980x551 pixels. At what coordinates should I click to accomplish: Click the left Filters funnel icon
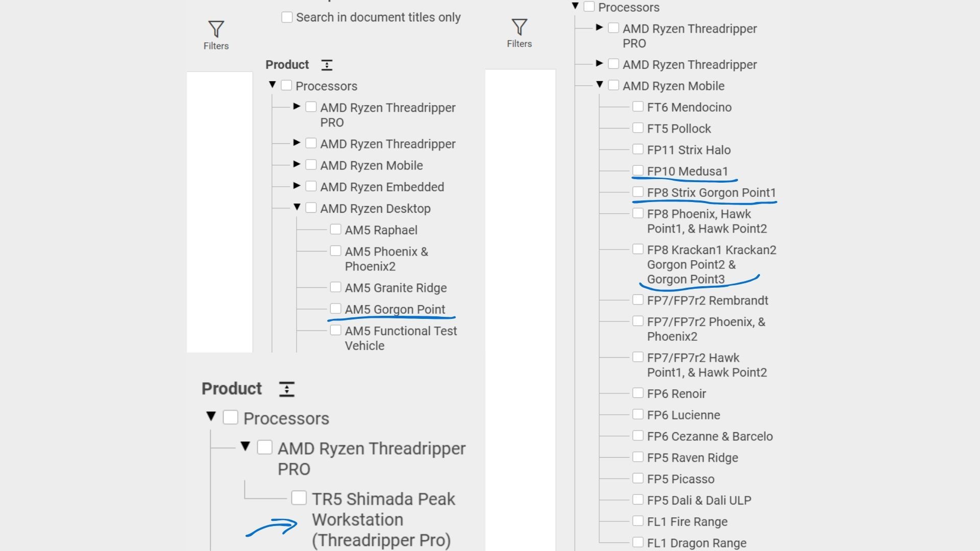216,30
